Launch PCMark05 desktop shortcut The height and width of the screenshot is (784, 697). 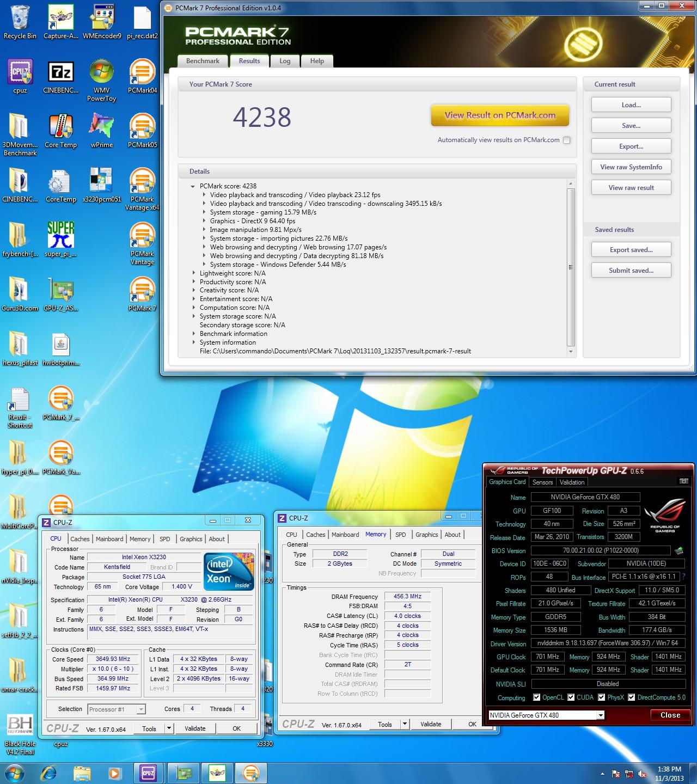click(x=142, y=131)
